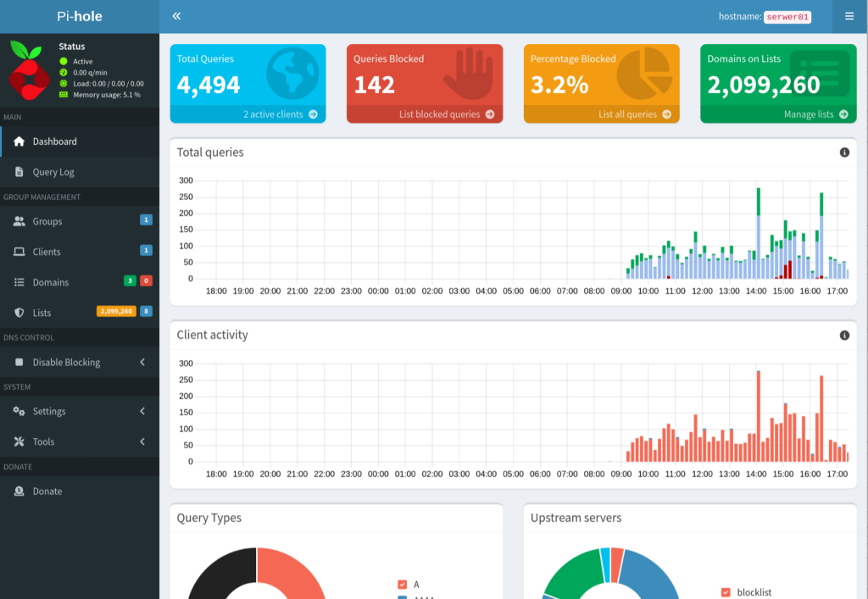Expand the Settings submenu chevron
868x599 pixels.
(x=142, y=411)
